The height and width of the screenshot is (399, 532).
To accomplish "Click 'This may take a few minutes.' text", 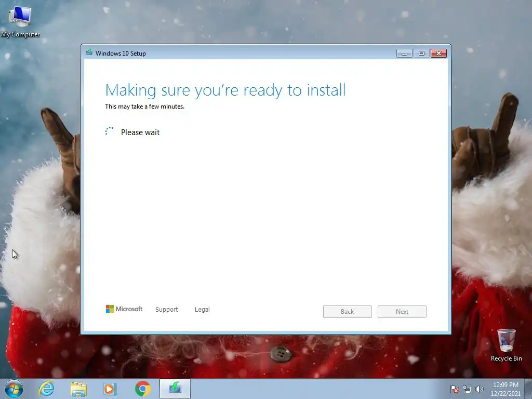I will [144, 106].
